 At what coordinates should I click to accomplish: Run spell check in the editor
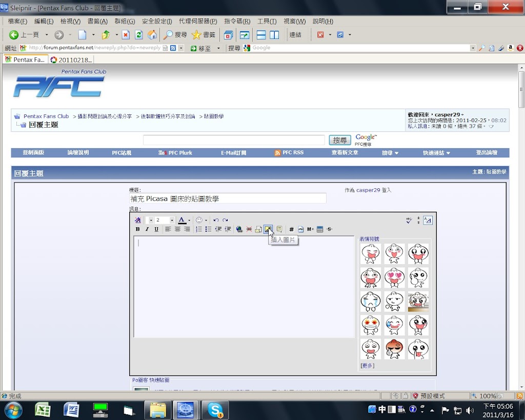[409, 220]
